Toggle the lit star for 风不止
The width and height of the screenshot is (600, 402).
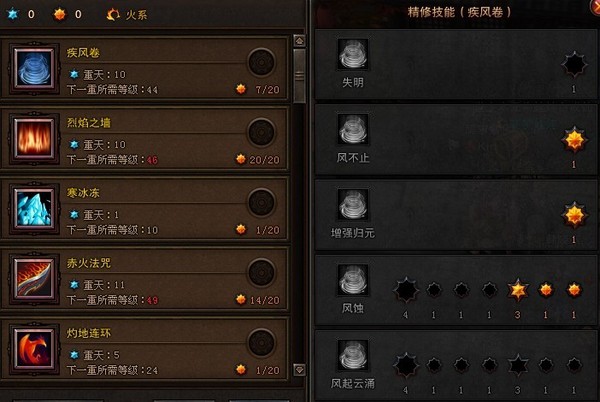[x=574, y=140]
